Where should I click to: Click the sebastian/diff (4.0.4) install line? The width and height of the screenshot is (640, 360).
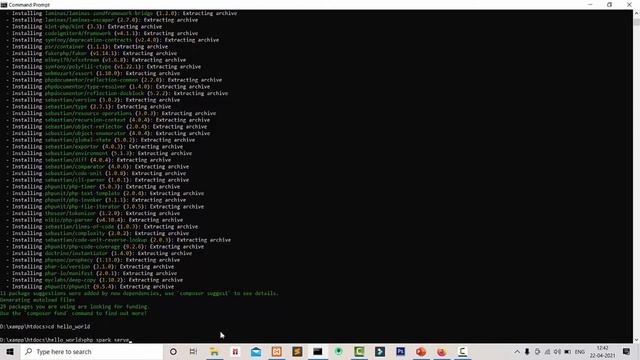pyautogui.click(x=88, y=160)
